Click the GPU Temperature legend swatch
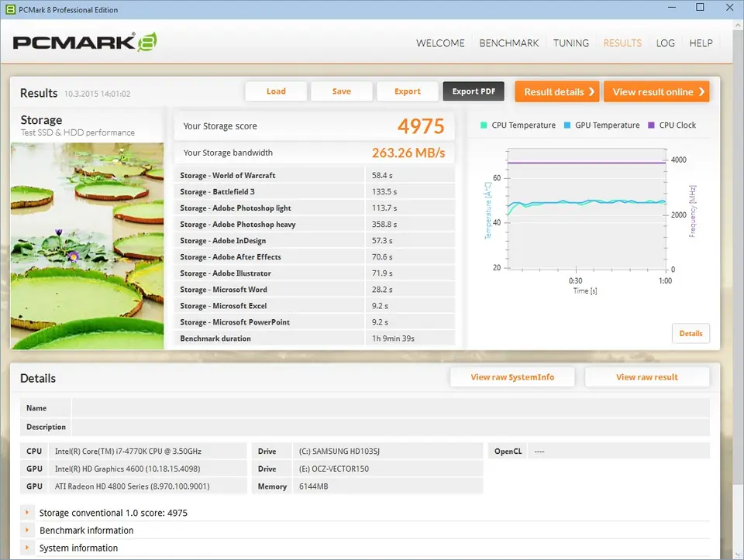Image resolution: width=744 pixels, height=560 pixels. 567,125
